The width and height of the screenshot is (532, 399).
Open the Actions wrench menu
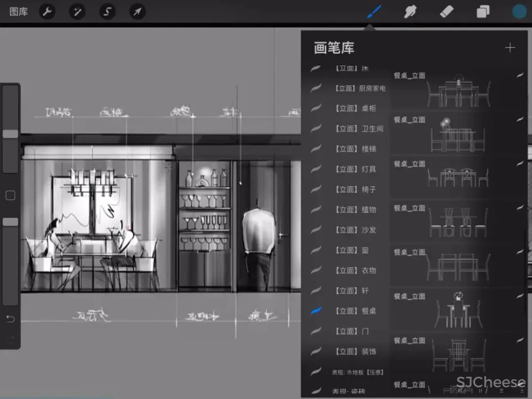48,12
